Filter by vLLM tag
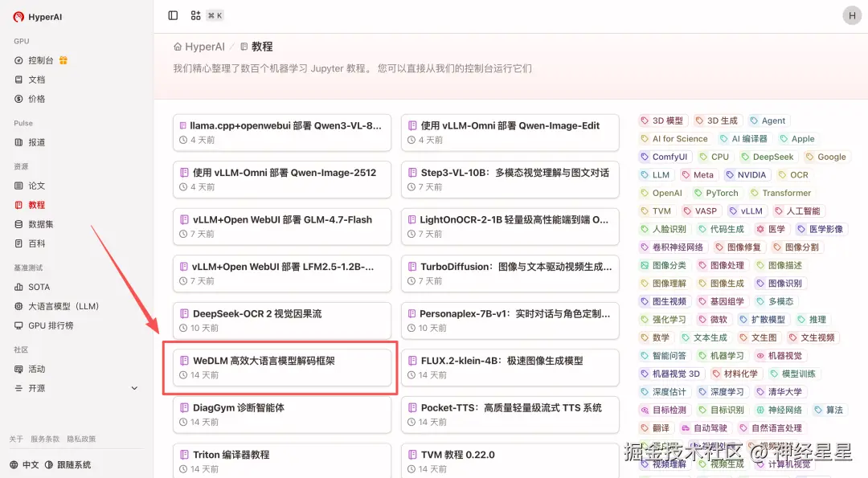This screenshot has width=868, height=478. click(x=746, y=211)
